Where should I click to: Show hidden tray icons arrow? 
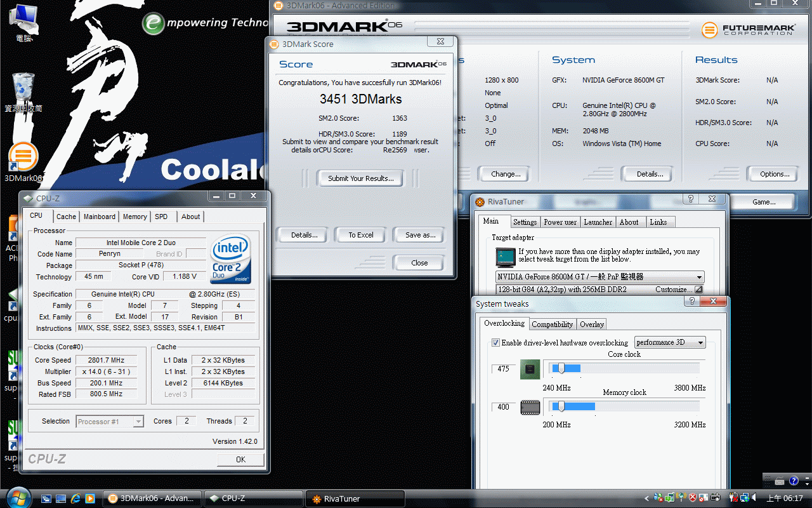[646, 498]
